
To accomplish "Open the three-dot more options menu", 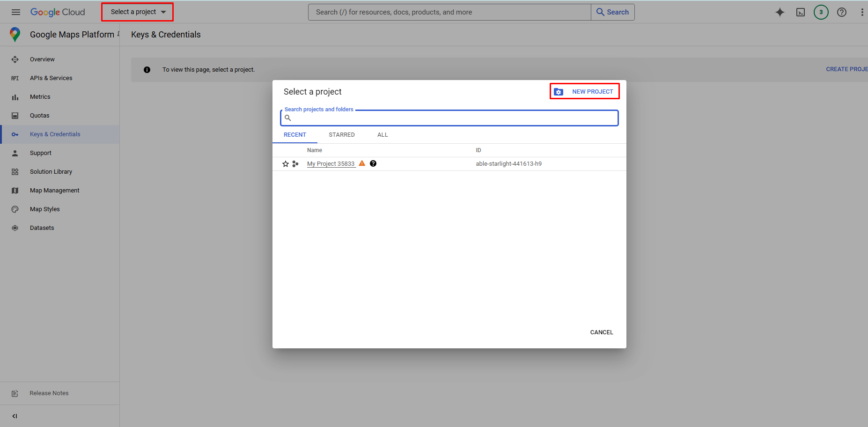I will click(x=862, y=12).
